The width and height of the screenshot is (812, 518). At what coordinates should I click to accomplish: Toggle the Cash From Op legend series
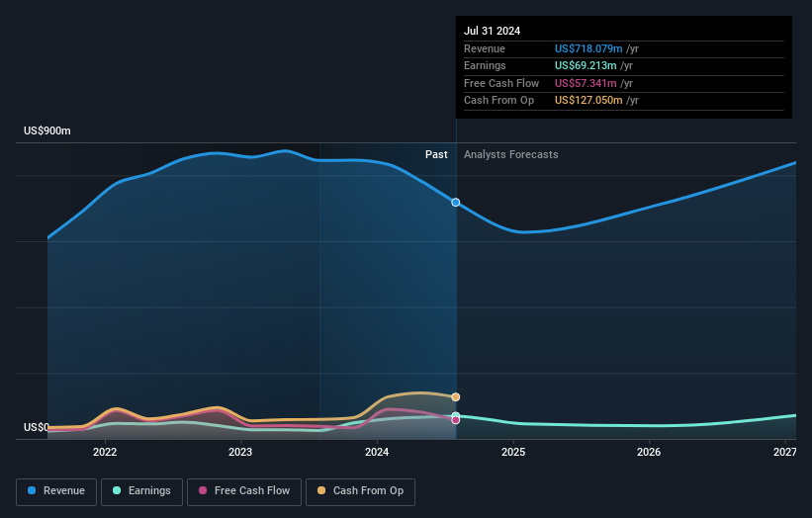[x=360, y=491]
